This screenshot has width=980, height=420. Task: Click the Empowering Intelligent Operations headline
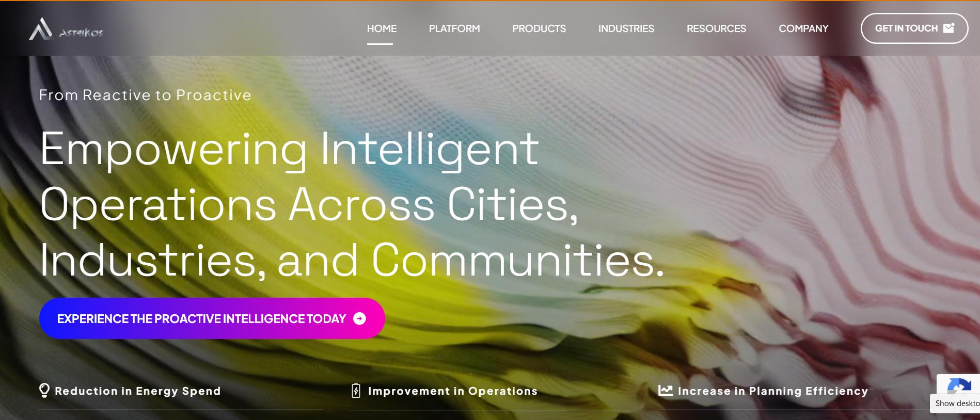point(352,204)
